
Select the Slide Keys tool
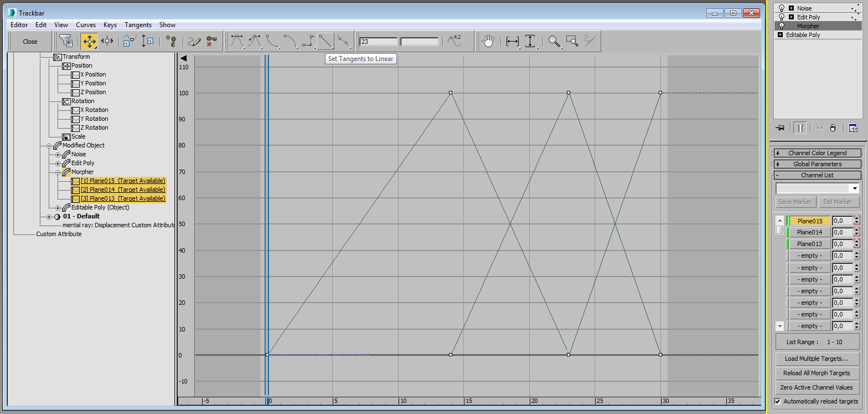[x=107, y=41]
